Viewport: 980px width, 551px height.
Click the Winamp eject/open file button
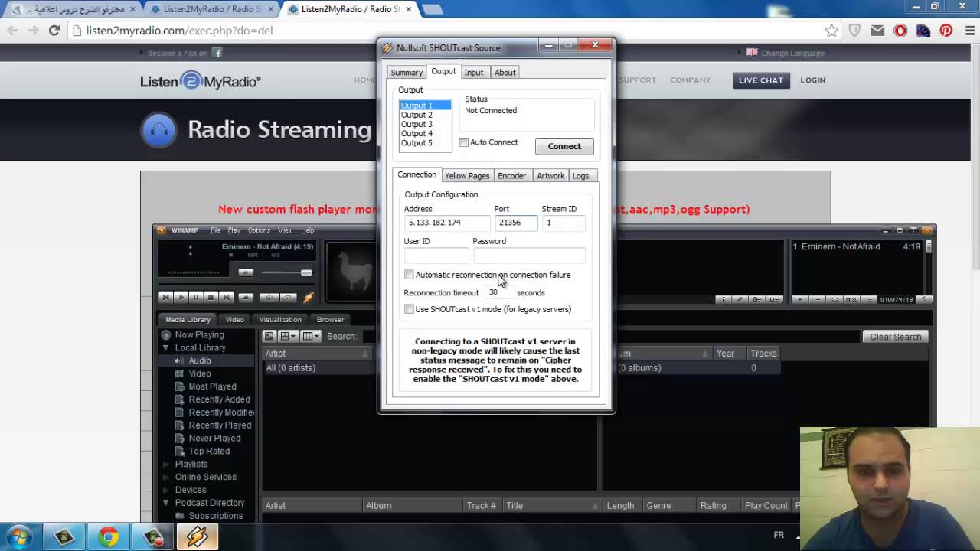pyautogui.click(x=246, y=297)
